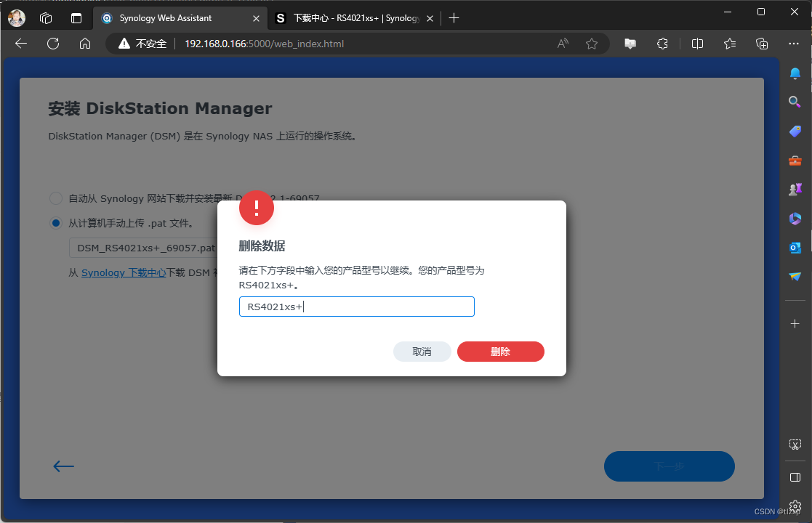
Task: Toggle split screen view
Action: point(698,44)
